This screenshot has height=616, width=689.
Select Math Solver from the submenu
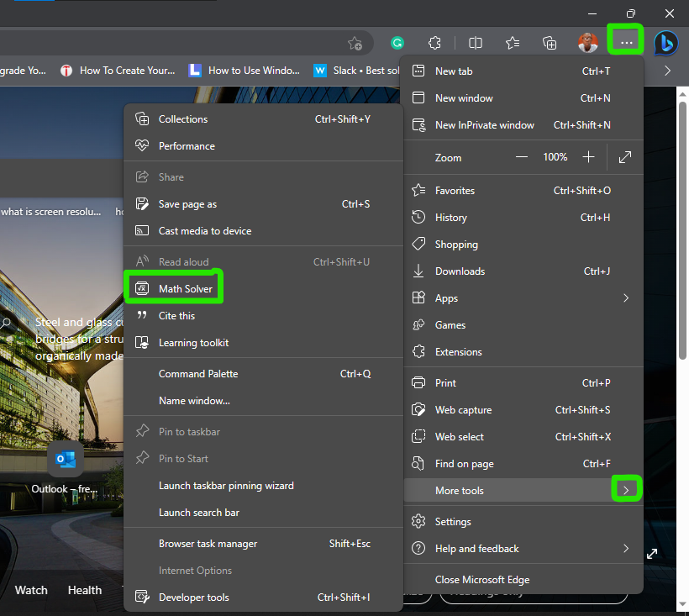click(x=186, y=289)
